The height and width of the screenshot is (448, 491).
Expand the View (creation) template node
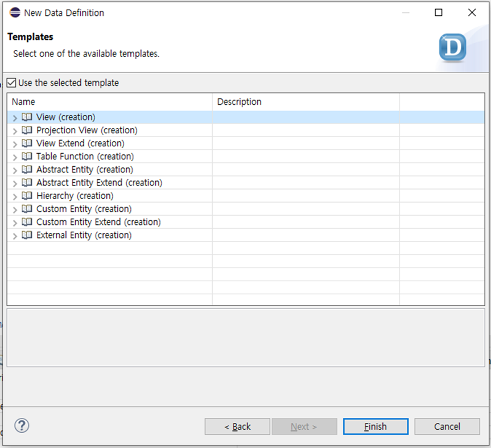click(x=15, y=118)
